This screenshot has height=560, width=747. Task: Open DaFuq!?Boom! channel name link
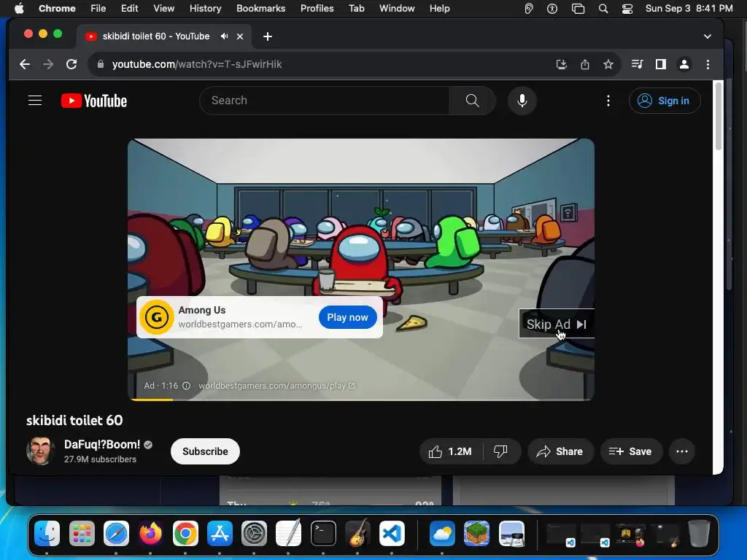pos(102,444)
